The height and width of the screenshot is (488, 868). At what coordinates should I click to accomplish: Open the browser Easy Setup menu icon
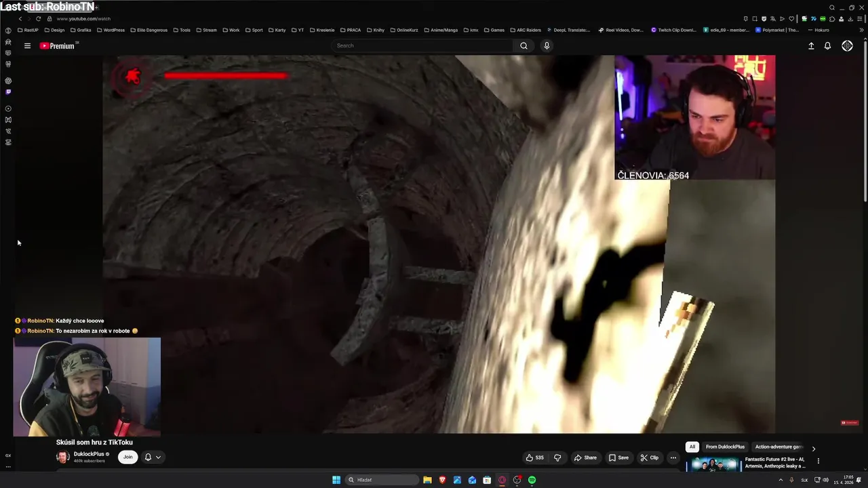860,19
